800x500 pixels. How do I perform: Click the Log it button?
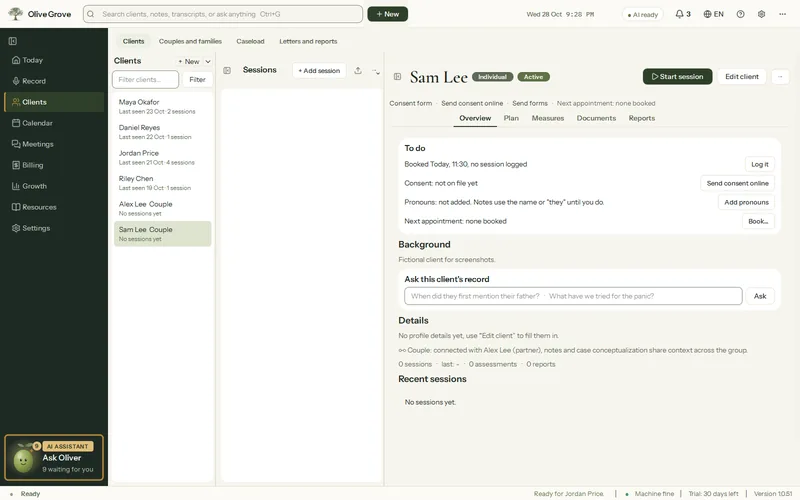[760, 164]
